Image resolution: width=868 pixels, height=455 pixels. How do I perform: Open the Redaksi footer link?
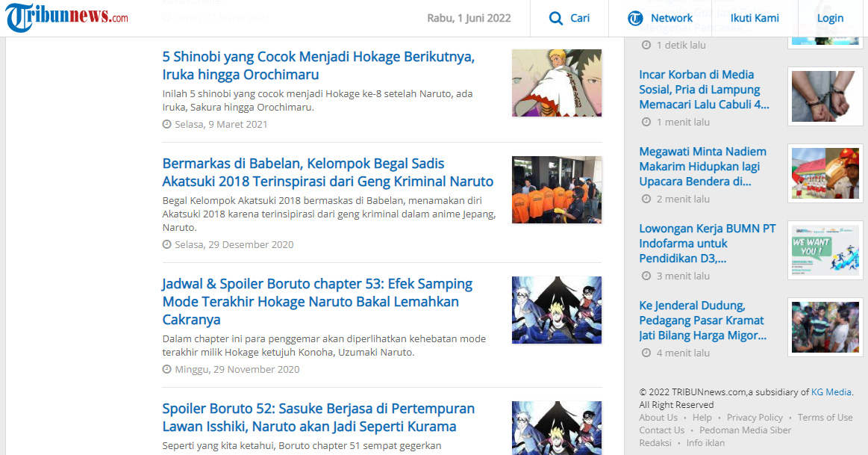point(655,443)
